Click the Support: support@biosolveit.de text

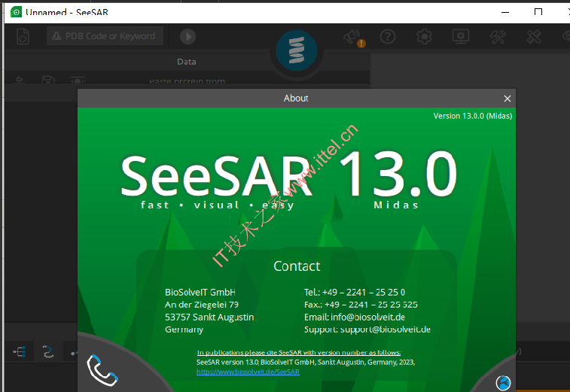click(x=367, y=330)
